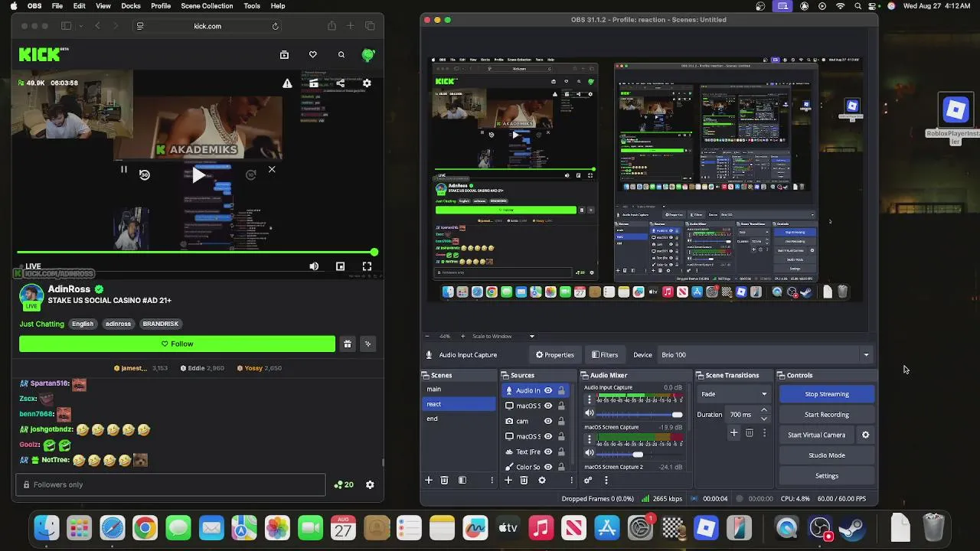This screenshot has height=551, width=980.
Task: Toggle visibility of Color So source
Action: 548,467
